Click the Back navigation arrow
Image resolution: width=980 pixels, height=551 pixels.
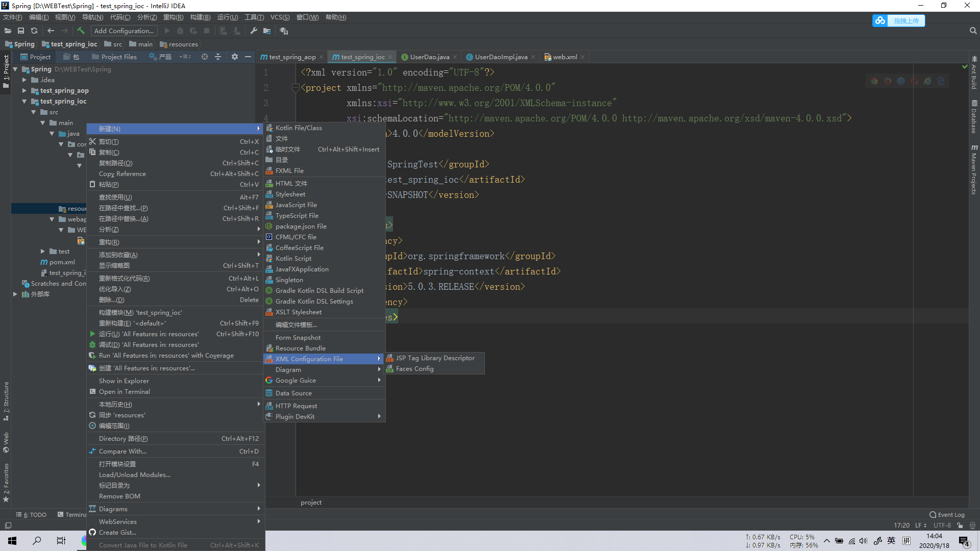[x=51, y=31]
